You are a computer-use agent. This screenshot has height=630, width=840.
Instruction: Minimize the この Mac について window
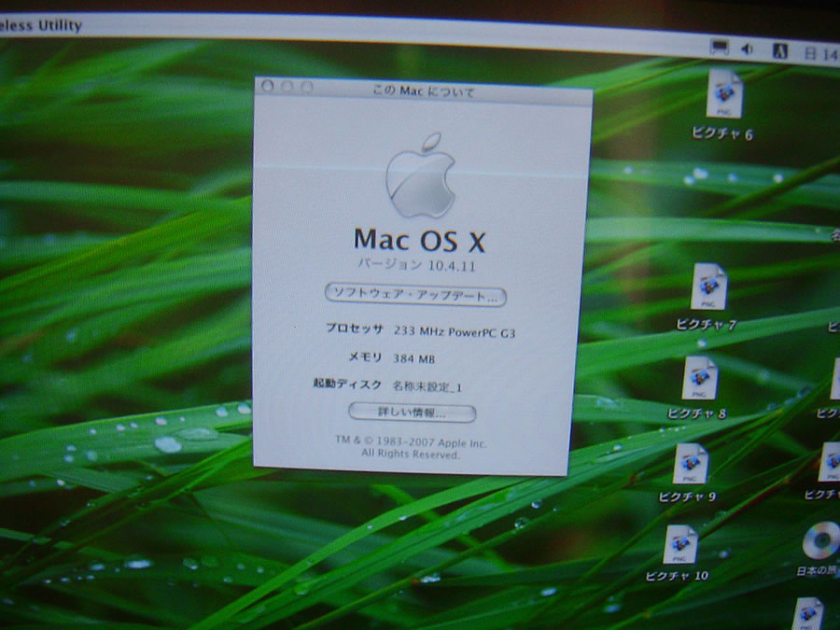point(287,86)
